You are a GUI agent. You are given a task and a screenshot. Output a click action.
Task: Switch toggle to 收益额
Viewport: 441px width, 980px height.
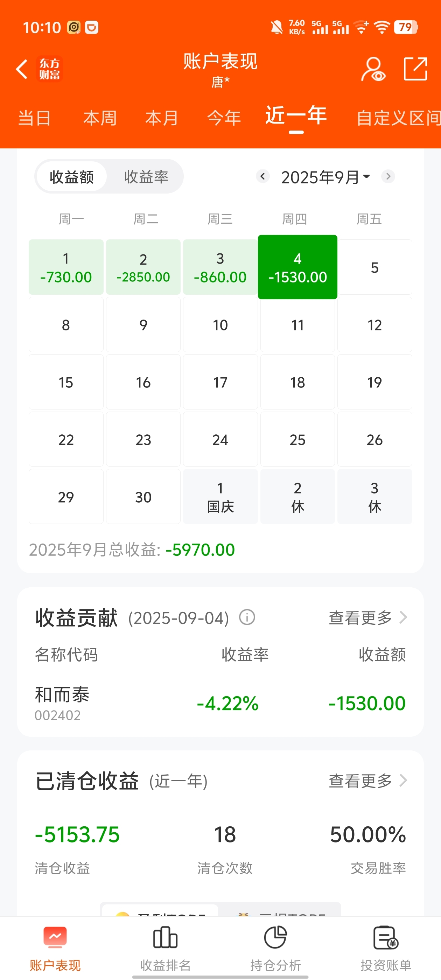pos(71,176)
